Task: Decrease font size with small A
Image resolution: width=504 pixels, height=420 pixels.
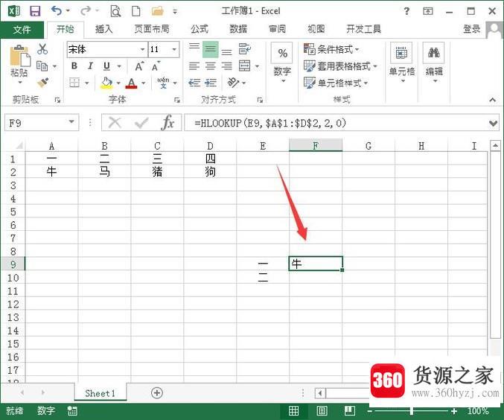Action: coord(156,66)
